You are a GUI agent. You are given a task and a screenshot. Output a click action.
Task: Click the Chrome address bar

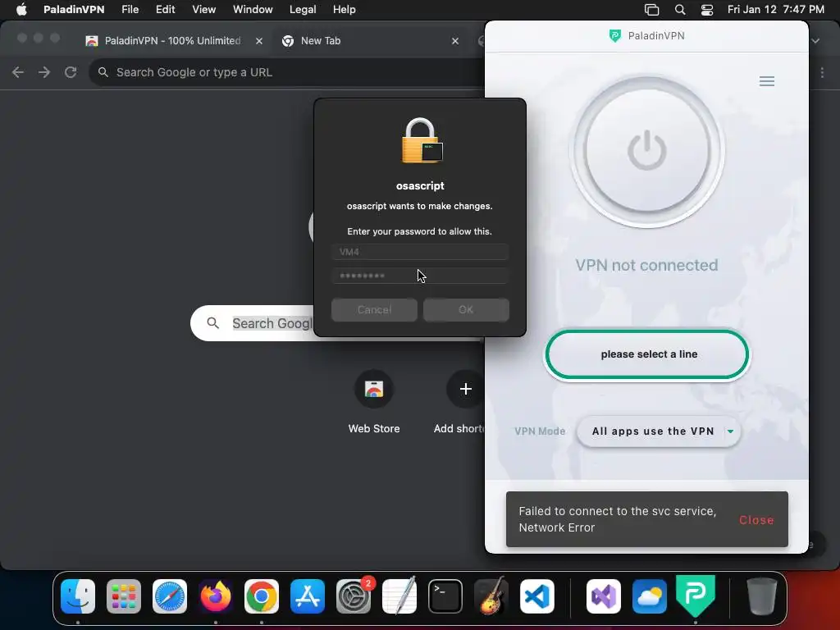point(286,72)
